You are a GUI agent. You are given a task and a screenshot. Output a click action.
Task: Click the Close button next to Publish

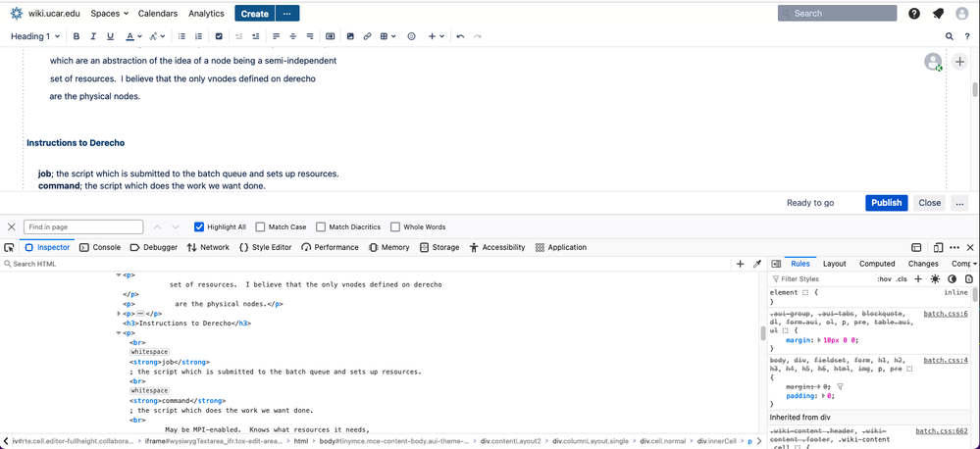929,202
